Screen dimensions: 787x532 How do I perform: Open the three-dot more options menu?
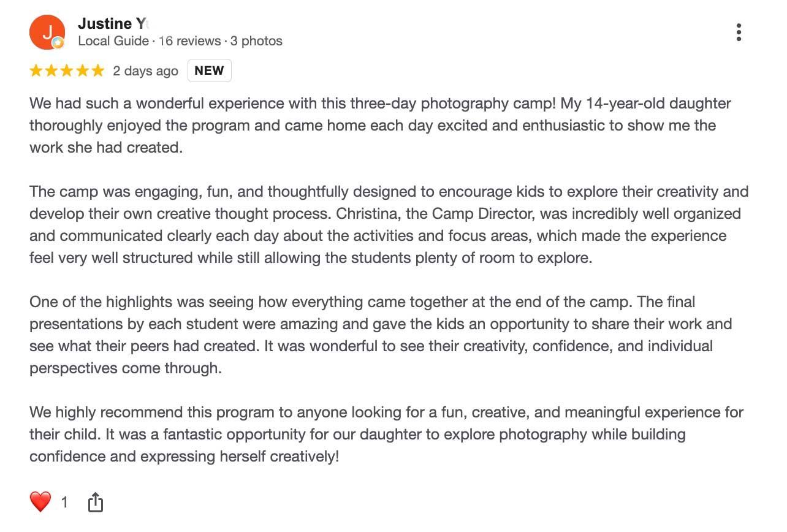pos(739,32)
